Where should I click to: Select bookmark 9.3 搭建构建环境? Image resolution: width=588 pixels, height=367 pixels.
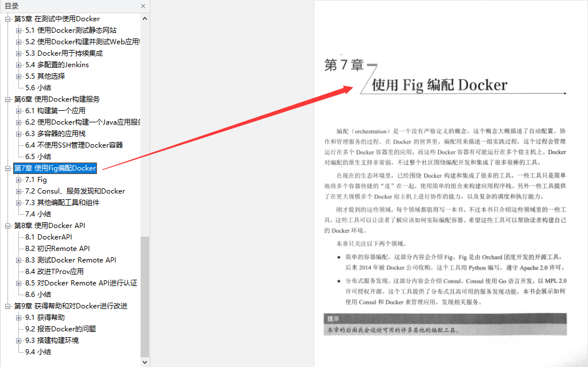(x=52, y=341)
